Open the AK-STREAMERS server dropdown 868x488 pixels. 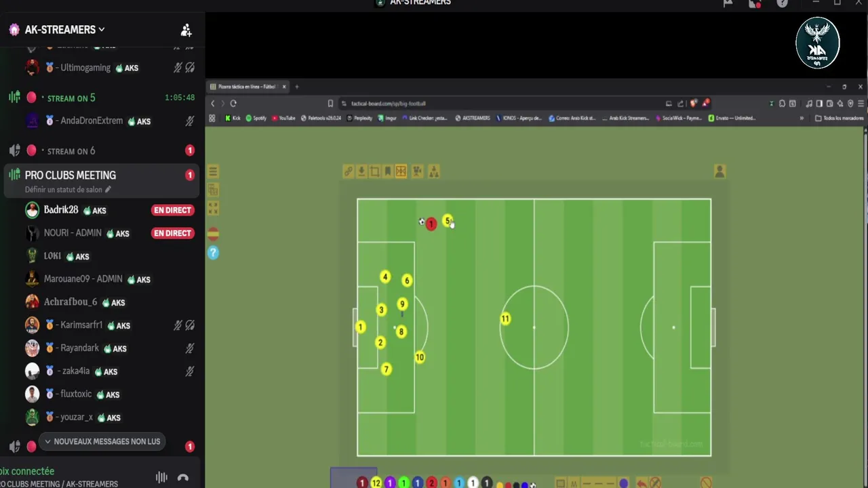(64, 30)
